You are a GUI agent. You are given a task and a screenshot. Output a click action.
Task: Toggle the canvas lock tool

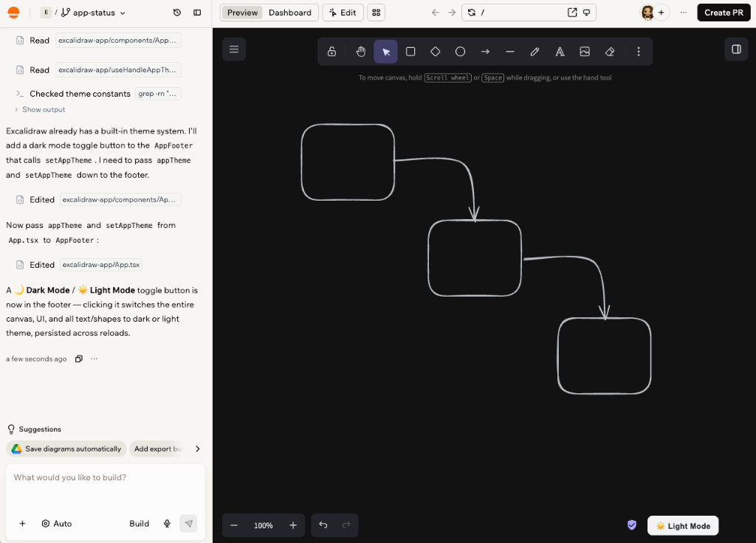coord(331,52)
